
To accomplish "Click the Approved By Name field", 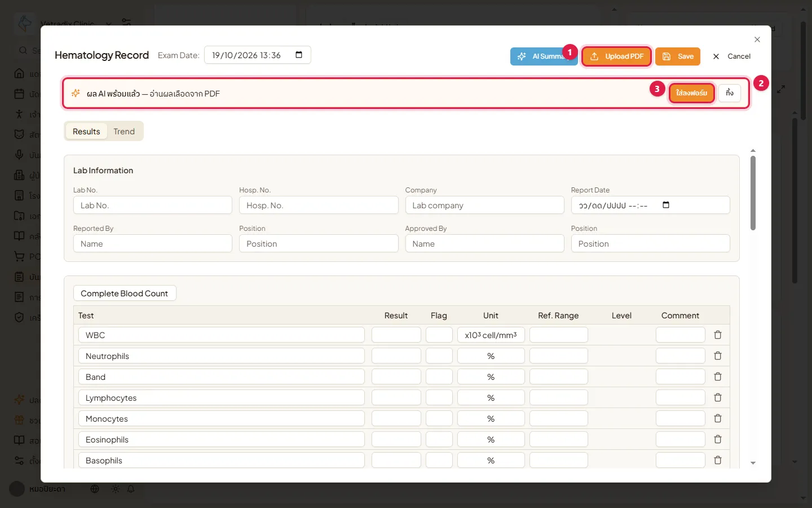I will [x=484, y=243].
